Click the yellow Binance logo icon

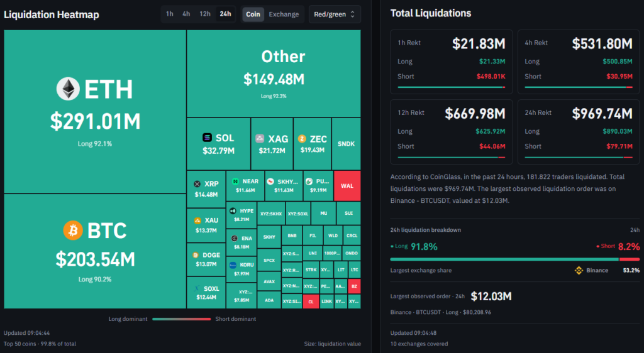pyautogui.click(x=579, y=270)
